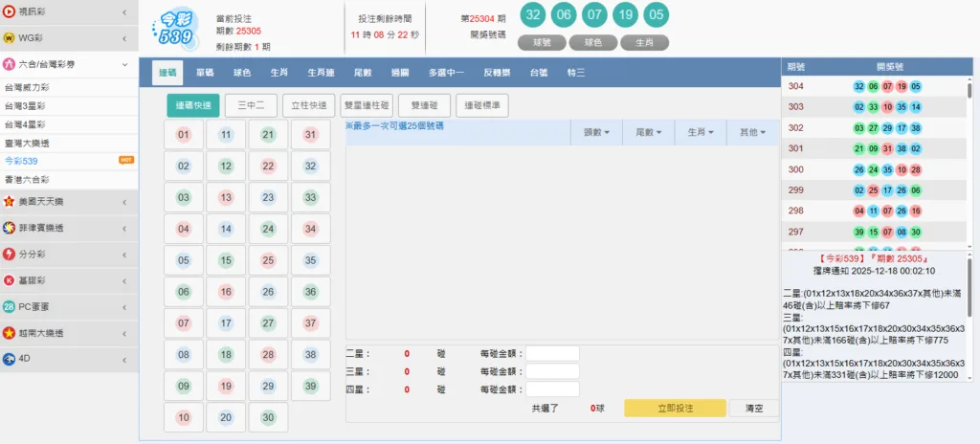The width and height of the screenshot is (980, 444).
Task: Click the 今彩539 logo
Action: (175, 29)
